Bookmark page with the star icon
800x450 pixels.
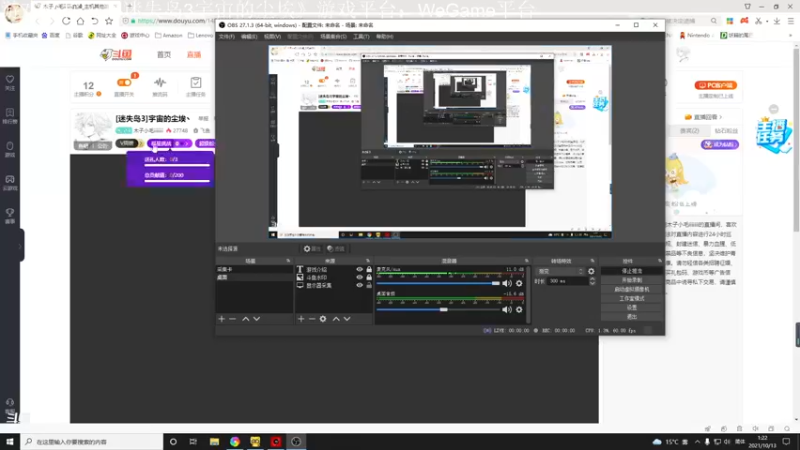[109, 21]
